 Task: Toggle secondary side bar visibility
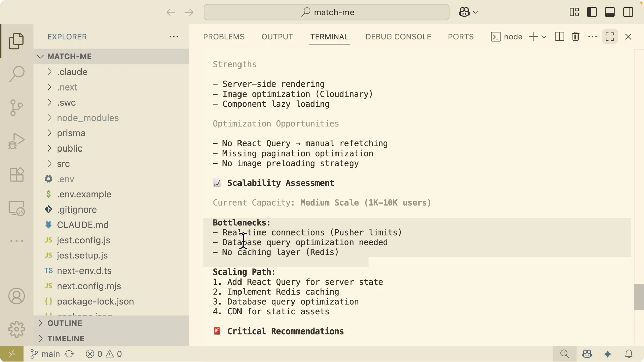(628, 12)
